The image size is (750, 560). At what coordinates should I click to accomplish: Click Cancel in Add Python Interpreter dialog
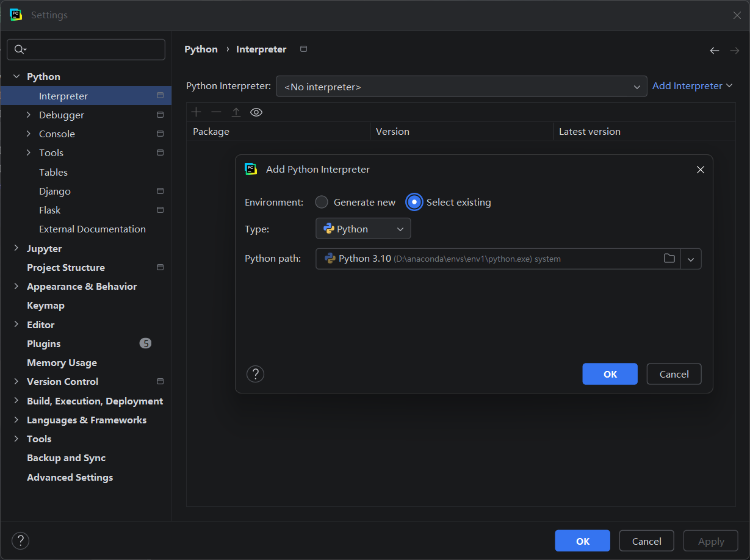674,374
